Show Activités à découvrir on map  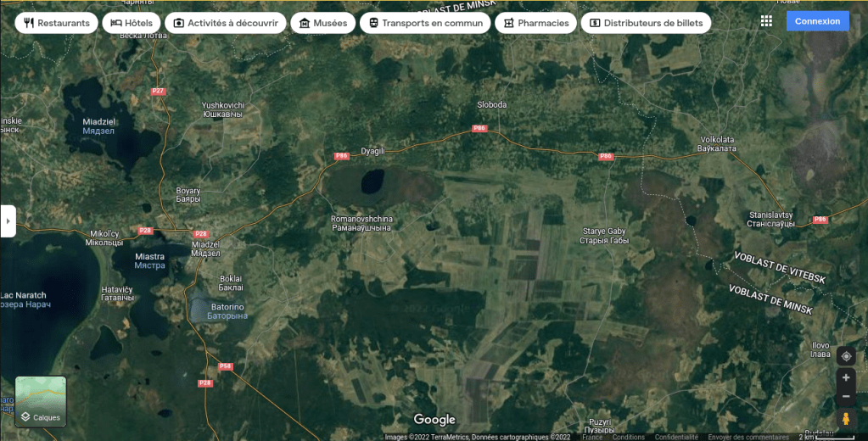(x=225, y=23)
